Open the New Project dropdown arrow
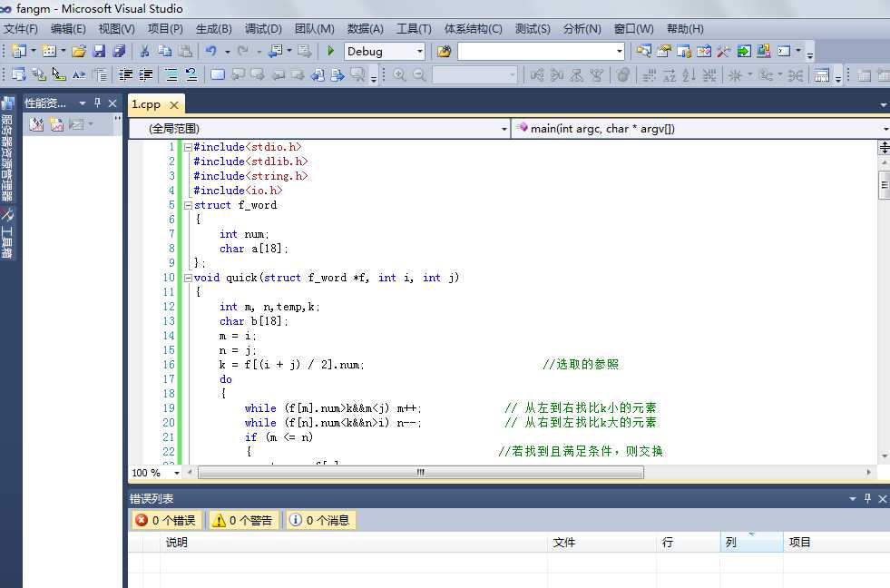This screenshot has width=890, height=588. [34, 51]
